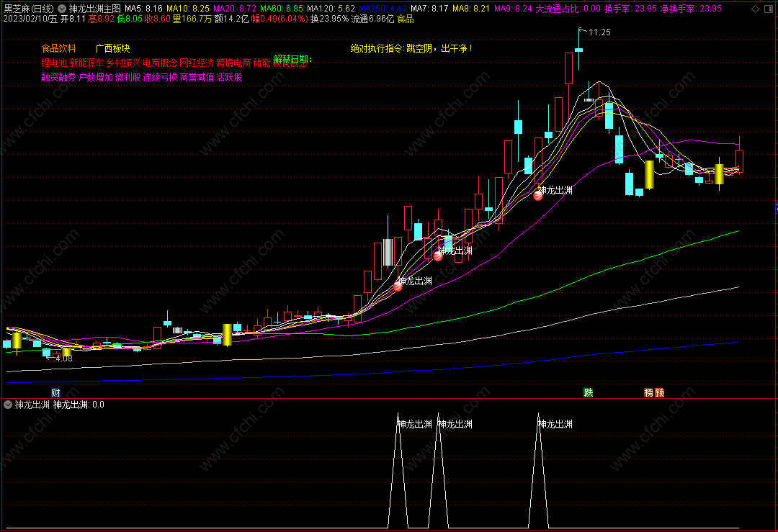Click the green 跌 event marker
This screenshot has width=778, height=532.
click(x=589, y=392)
